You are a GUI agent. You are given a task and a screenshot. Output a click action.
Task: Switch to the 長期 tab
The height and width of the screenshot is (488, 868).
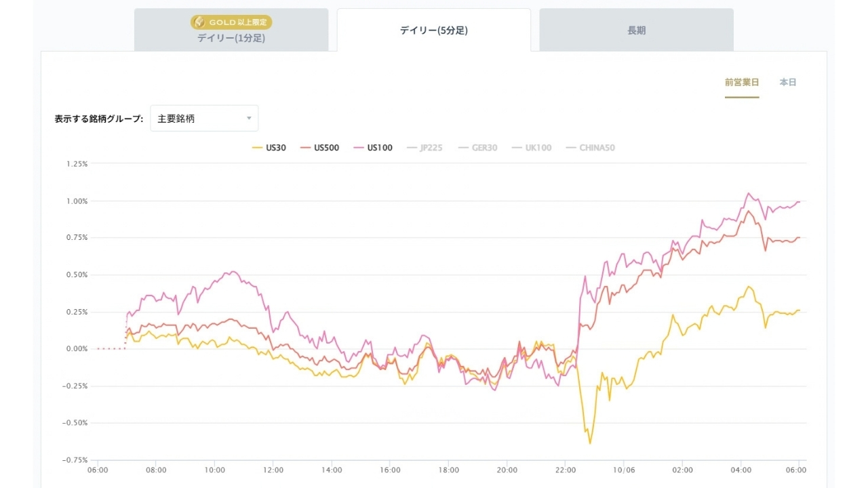pyautogui.click(x=637, y=30)
